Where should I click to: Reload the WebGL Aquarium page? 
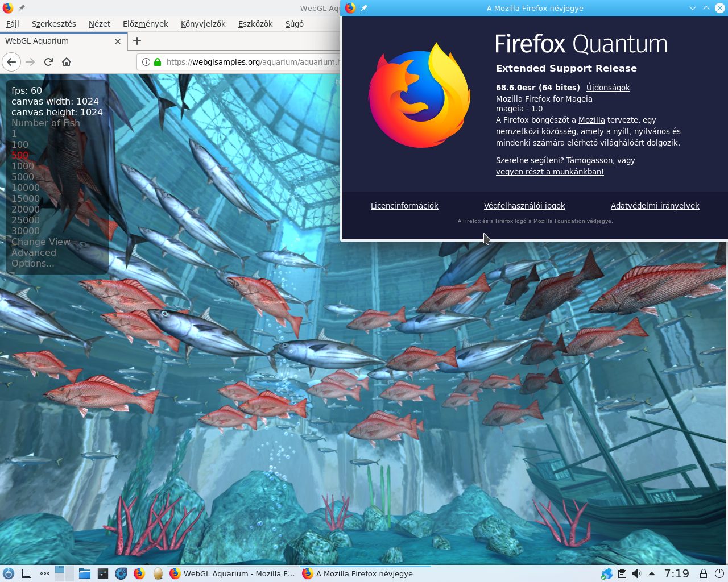[x=48, y=62]
